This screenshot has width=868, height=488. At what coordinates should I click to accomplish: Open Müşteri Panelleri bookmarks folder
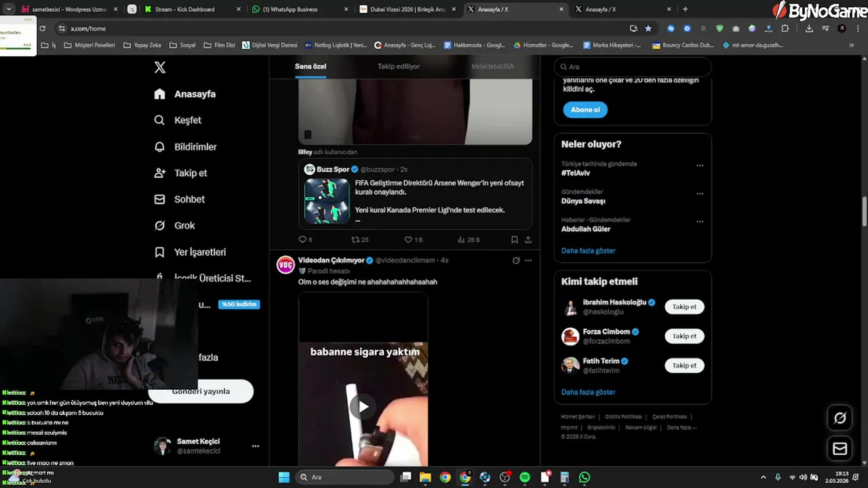(x=90, y=45)
